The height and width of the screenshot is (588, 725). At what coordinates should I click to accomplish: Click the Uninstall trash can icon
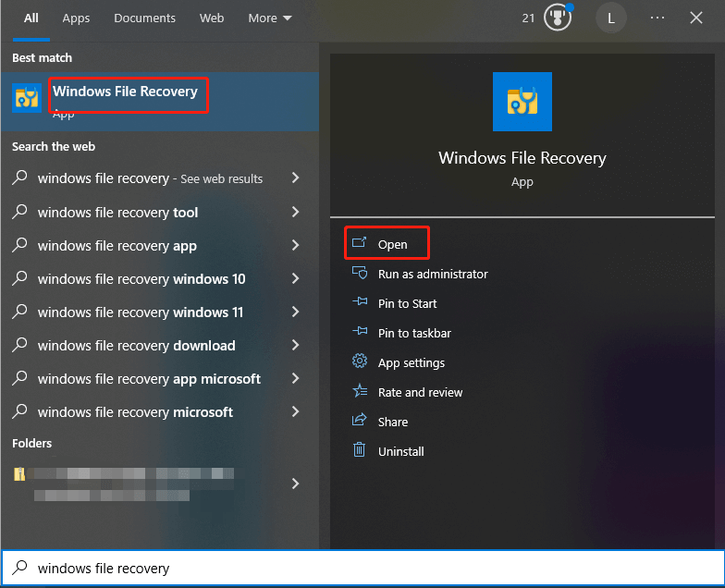tap(359, 449)
